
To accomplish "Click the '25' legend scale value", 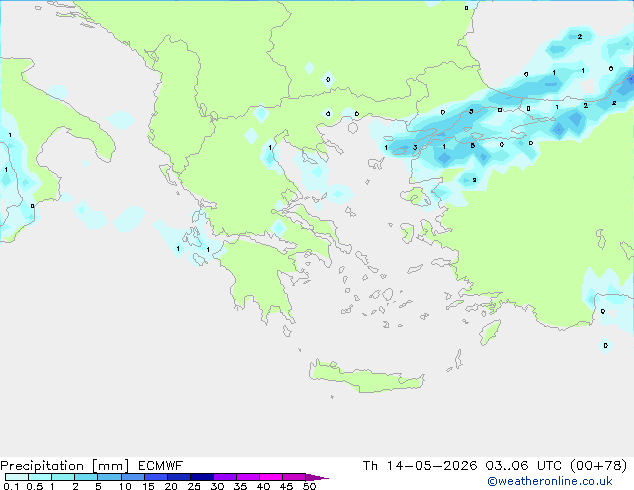I will click(x=194, y=486).
